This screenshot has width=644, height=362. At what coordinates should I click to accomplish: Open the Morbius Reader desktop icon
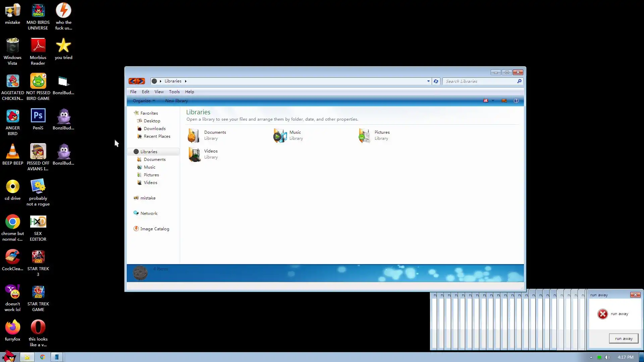pyautogui.click(x=38, y=46)
